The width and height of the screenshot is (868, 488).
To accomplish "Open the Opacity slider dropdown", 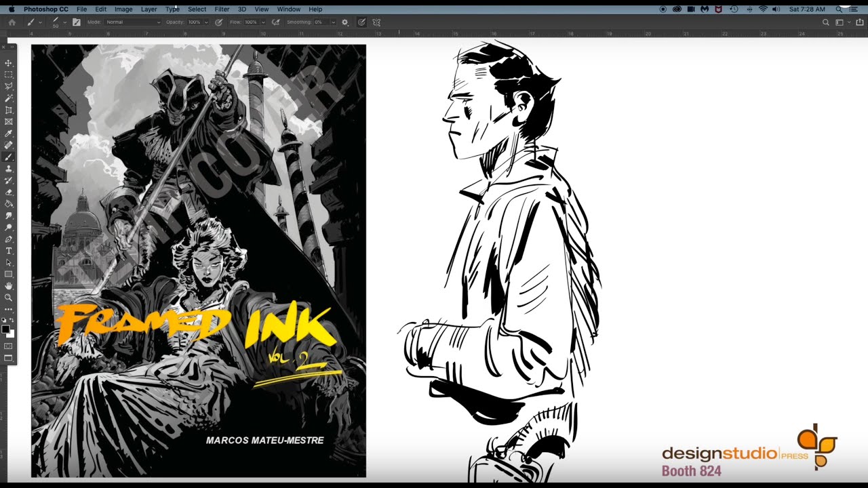I will 205,22.
